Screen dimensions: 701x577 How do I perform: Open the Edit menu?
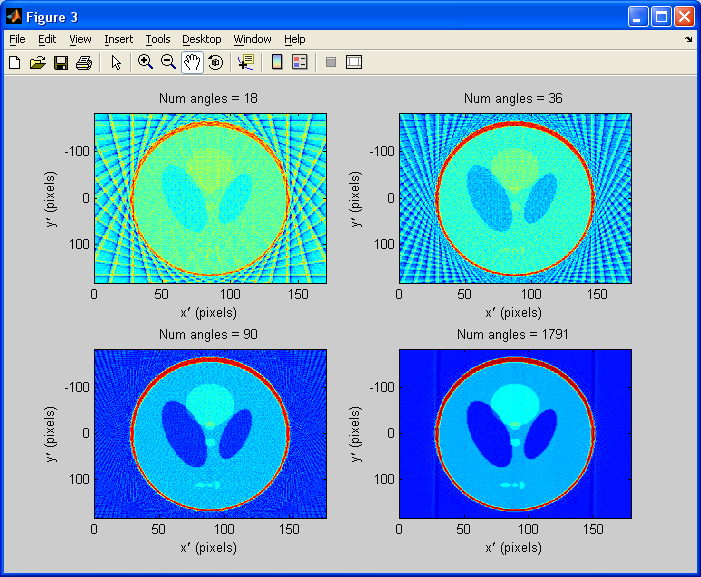tap(47, 39)
